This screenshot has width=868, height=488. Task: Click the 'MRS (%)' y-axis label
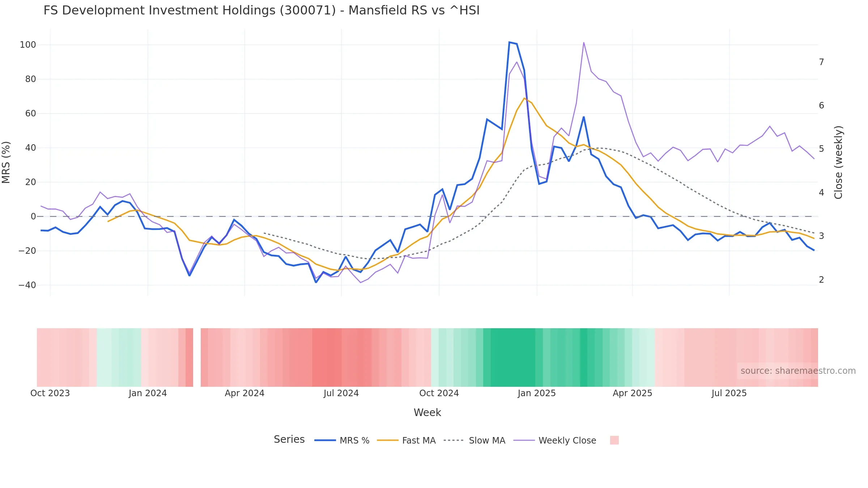pos(6,162)
